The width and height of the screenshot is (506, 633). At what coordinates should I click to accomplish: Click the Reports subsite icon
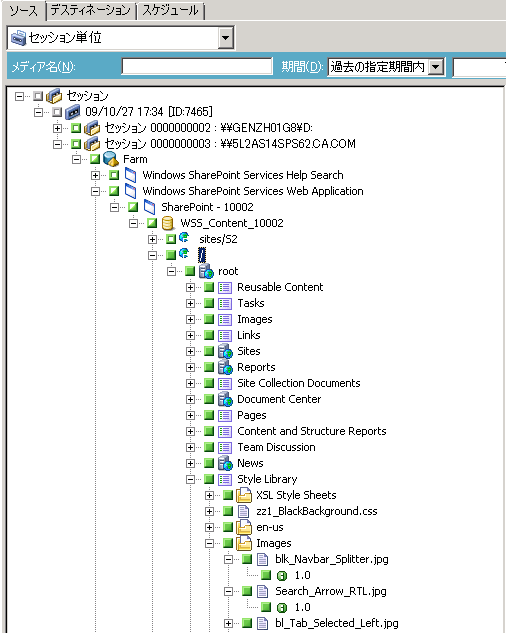click(x=225, y=367)
